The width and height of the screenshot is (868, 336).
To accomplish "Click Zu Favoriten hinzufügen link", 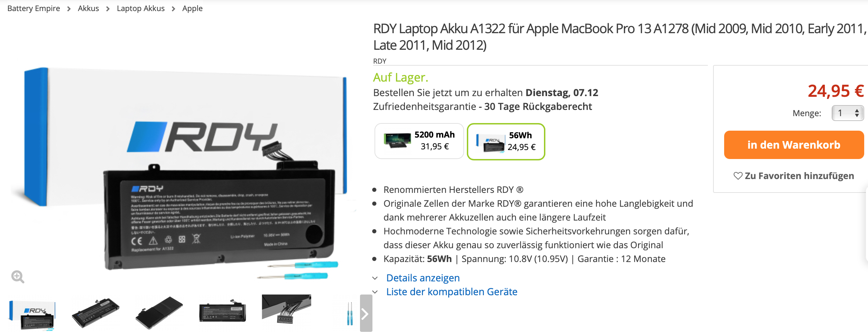I will [x=799, y=176].
